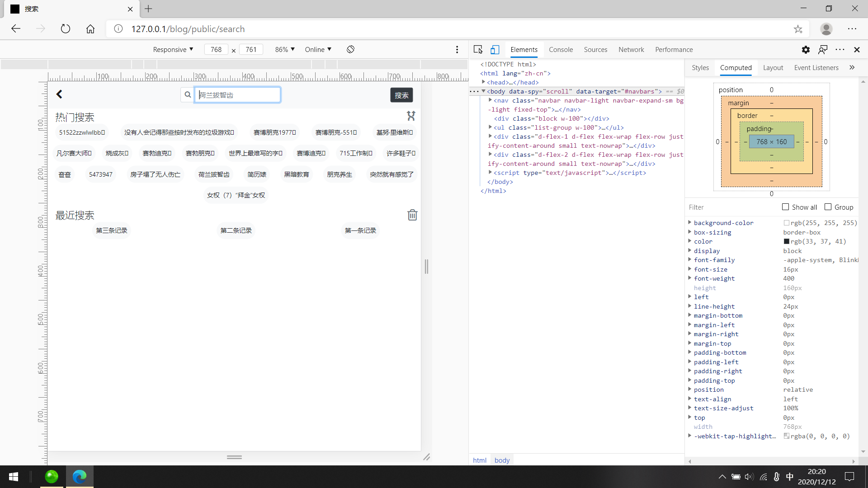Toggle the device emulation toolbar icon
This screenshot has width=868, height=488.
(495, 50)
